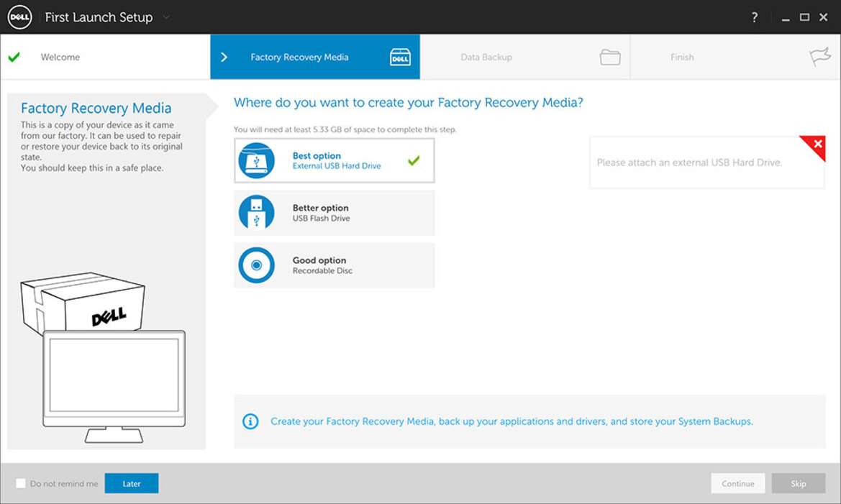The width and height of the screenshot is (841, 504).
Task: Click the USB flash drive icon
Action: tap(256, 213)
